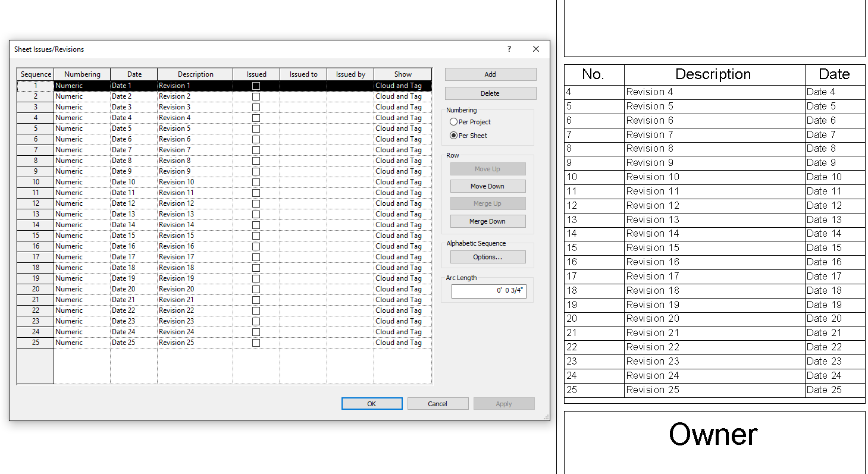Image resolution: width=868 pixels, height=474 pixels.
Task: Select row header for sequence 25
Action: click(x=36, y=343)
